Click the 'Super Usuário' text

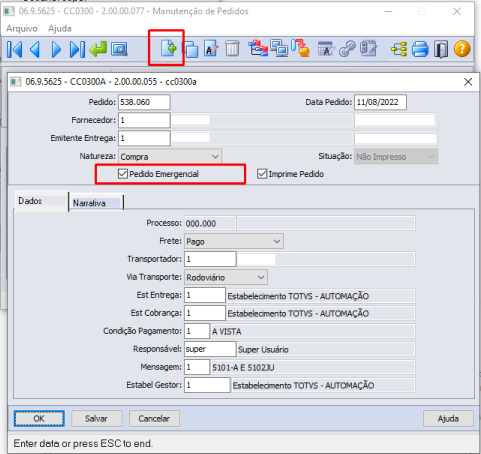point(263,349)
